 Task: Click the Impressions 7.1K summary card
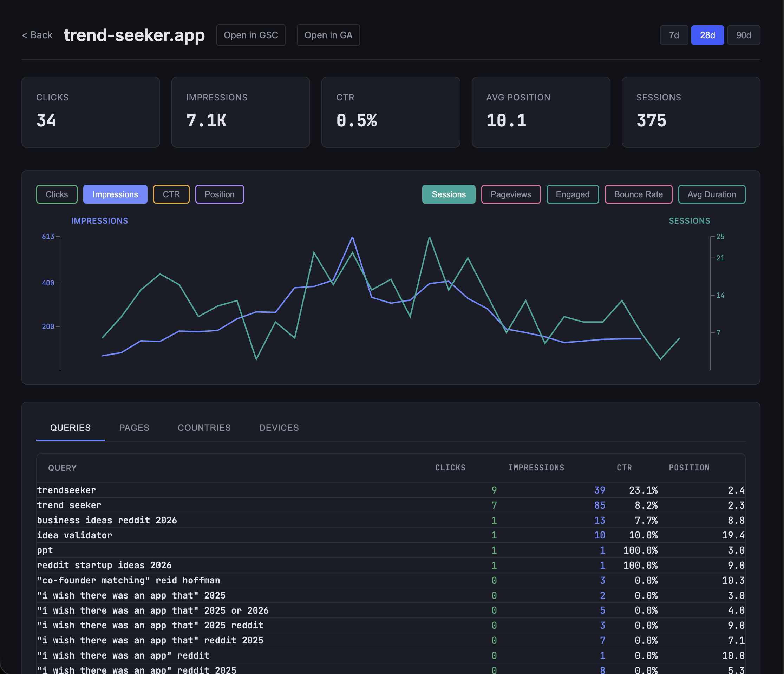(241, 112)
